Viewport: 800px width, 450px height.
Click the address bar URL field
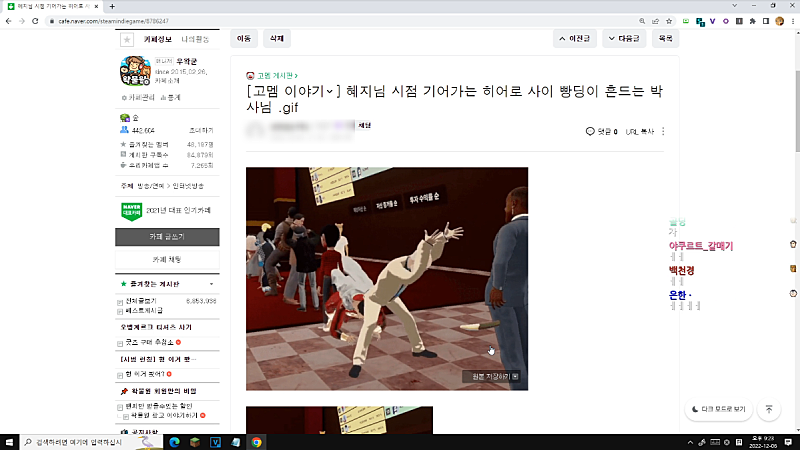(342, 21)
